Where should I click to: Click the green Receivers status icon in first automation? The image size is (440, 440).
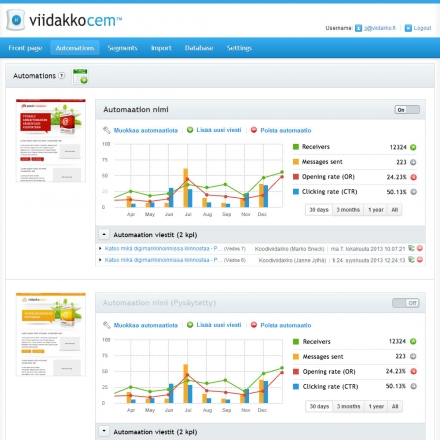click(413, 147)
